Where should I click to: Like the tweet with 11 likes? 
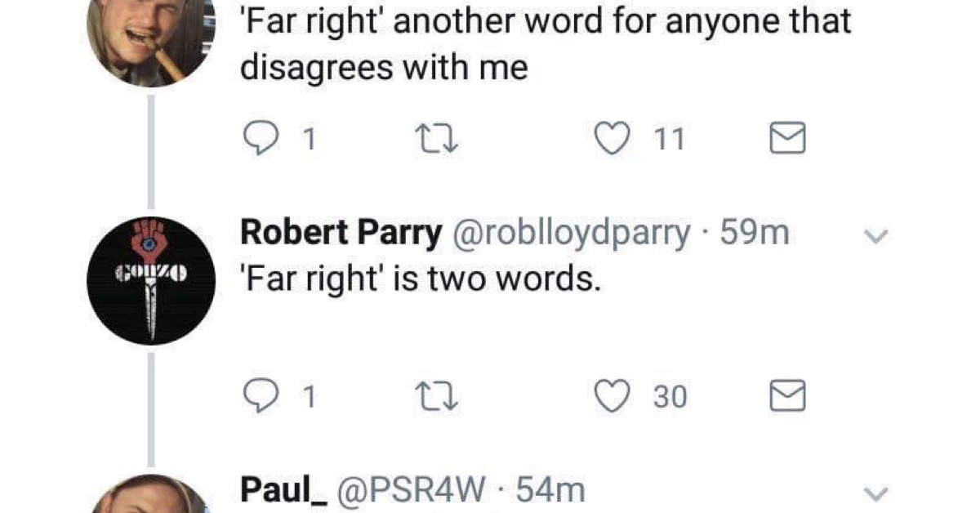[x=608, y=140]
